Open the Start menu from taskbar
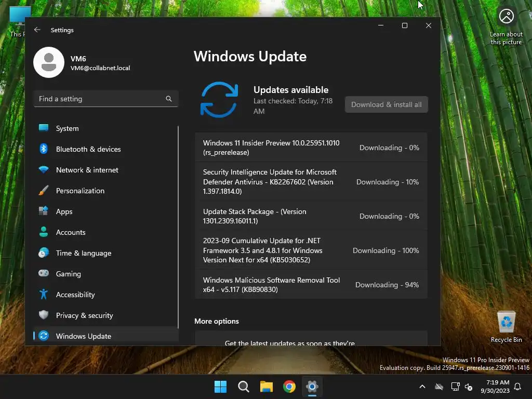Viewport: 532px width, 399px height. (x=220, y=387)
